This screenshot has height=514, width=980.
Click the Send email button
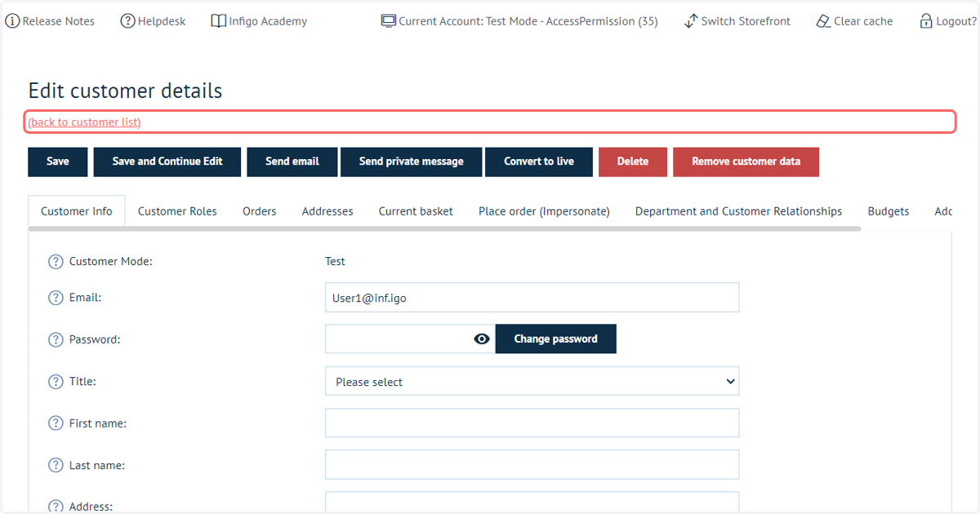pos(292,162)
